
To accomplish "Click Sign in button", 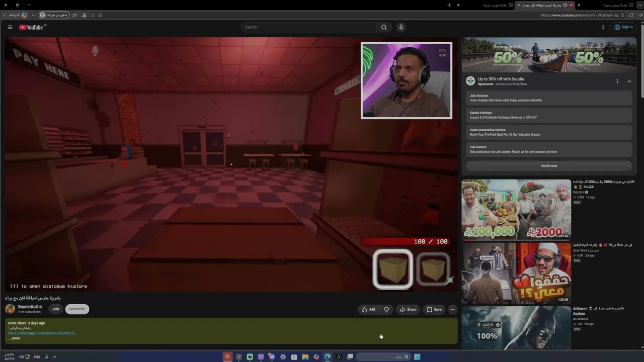I will click(623, 27).
